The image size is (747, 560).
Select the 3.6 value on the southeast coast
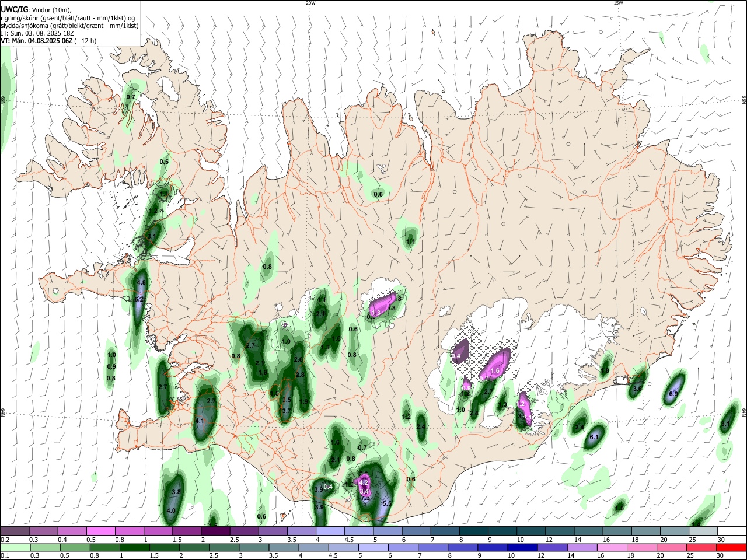[x=637, y=388]
